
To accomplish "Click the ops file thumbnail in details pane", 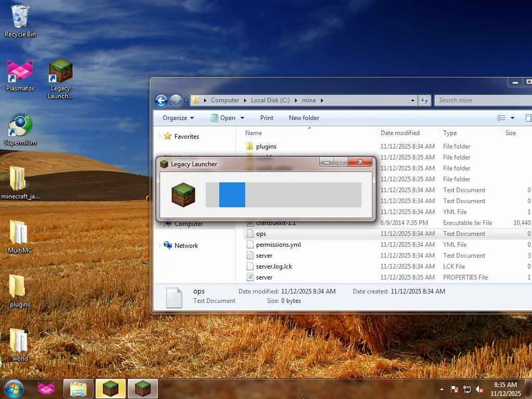I will (174, 298).
